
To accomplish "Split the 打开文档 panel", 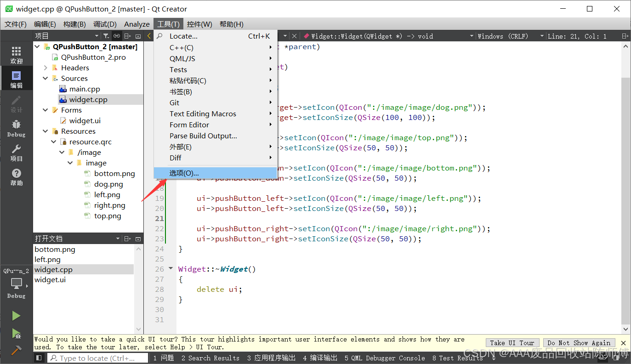I will tap(128, 239).
